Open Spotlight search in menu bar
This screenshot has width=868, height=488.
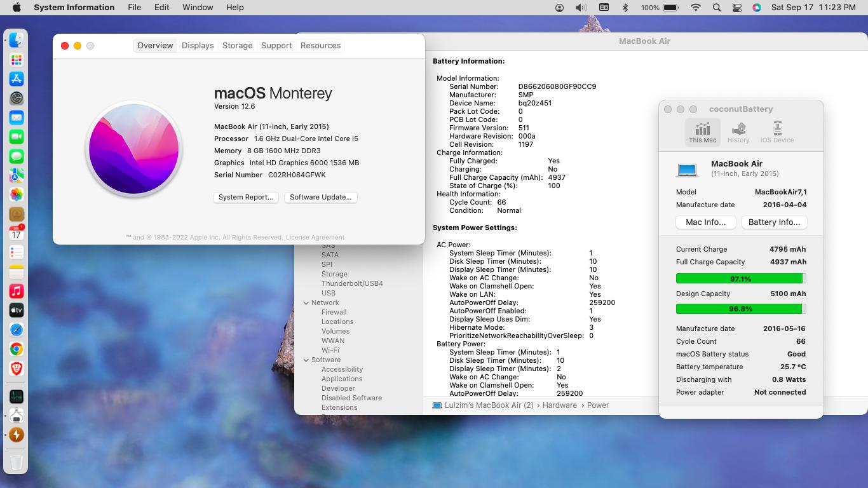point(717,8)
